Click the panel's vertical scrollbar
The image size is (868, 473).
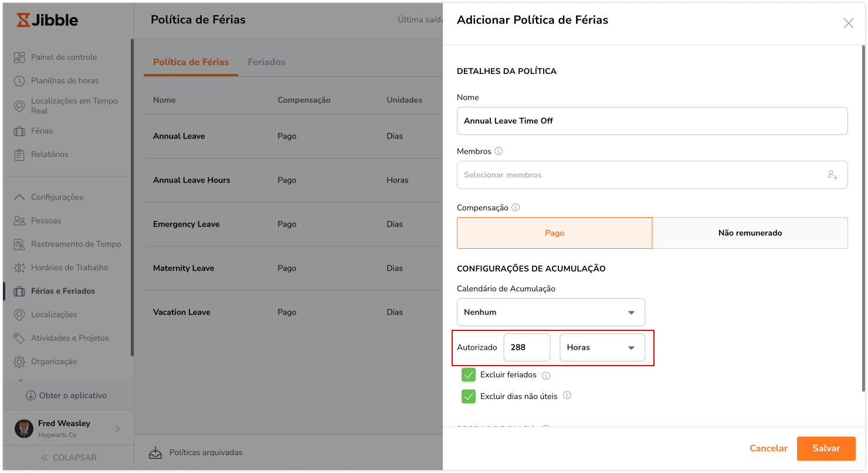(863, 217)
